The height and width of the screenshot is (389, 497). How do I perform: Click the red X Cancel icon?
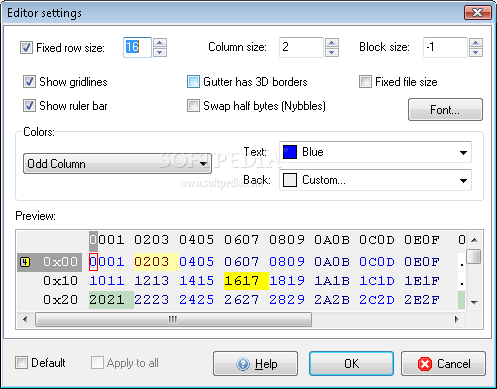click(425, 364)
